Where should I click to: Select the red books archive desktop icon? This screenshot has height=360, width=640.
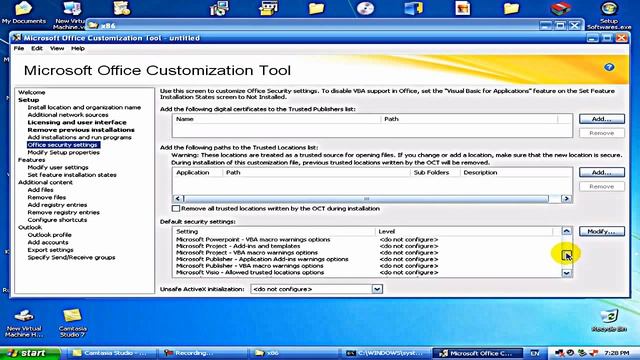[x=560, y=9]
